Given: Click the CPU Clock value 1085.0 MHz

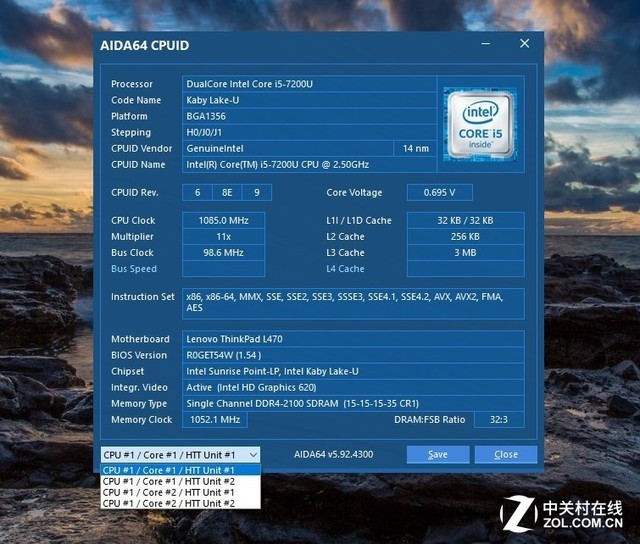Looking at the screenshot, I should pyautogui.click(x=224, y=220).
